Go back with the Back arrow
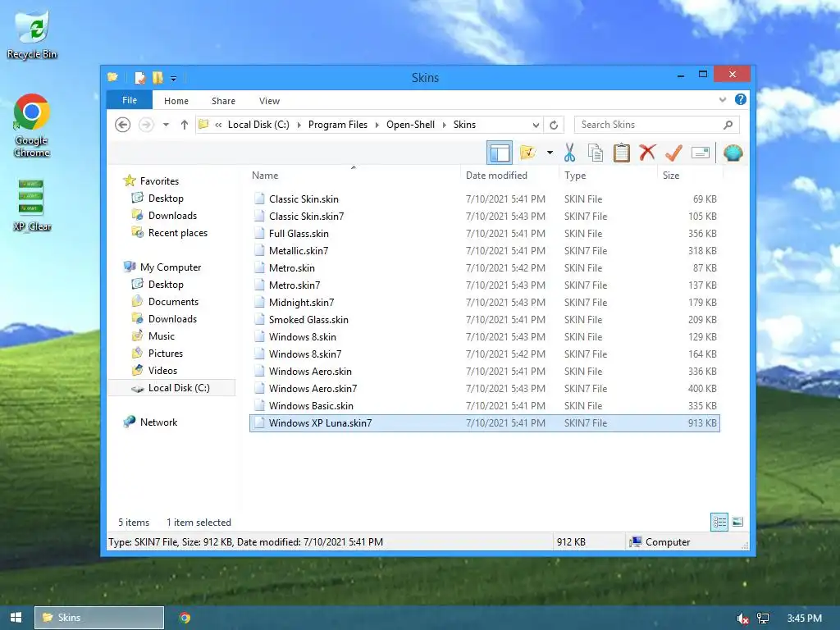The image size is (840, 630). tap(123, 125)
